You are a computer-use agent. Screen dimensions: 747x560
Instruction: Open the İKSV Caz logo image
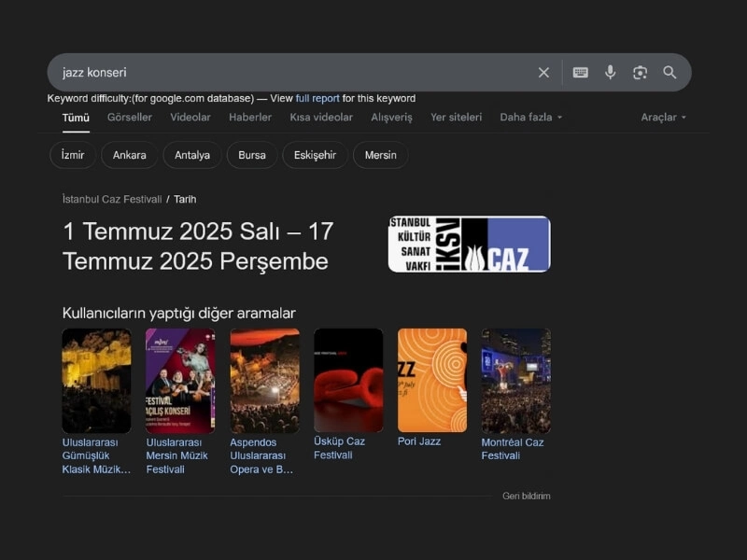[x=469, y=245]
